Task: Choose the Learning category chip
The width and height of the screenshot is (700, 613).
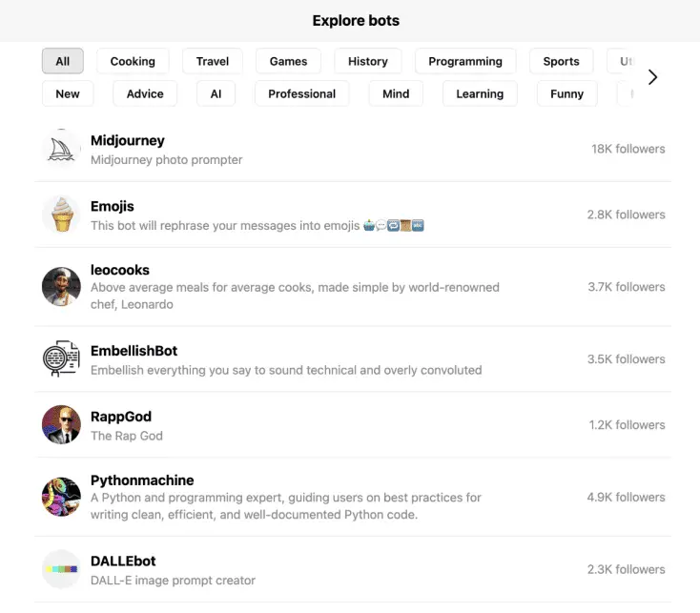Action: 480,93
